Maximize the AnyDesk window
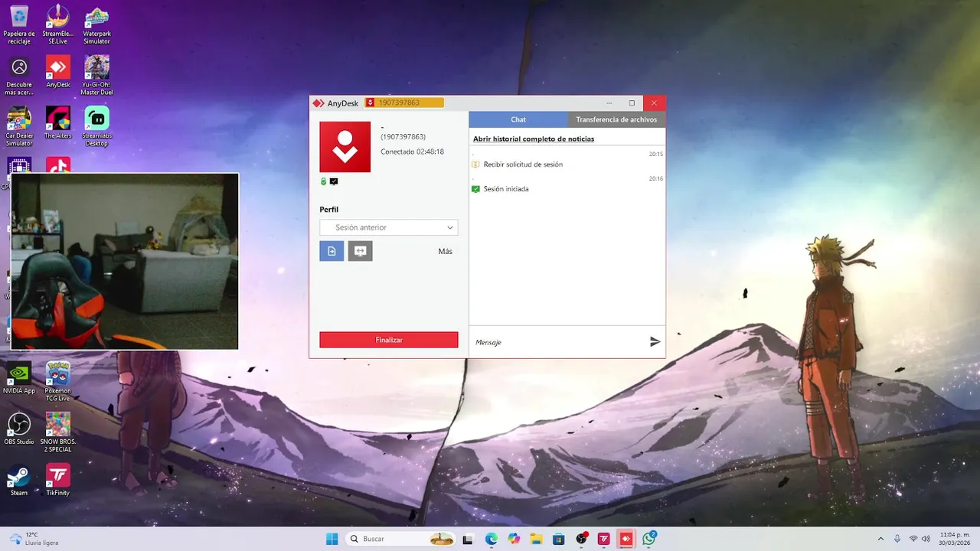 [x=632, y=103]
